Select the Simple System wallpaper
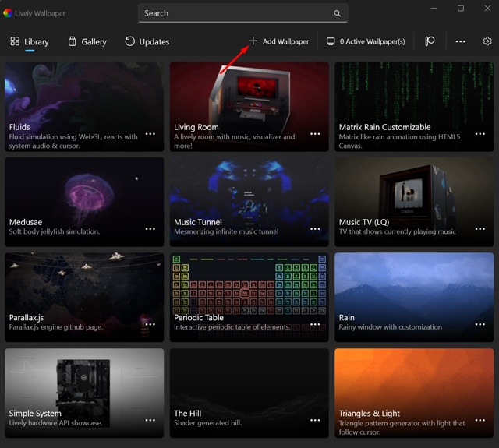Viewport: 499px width, 448px height. tap(84, 393)
